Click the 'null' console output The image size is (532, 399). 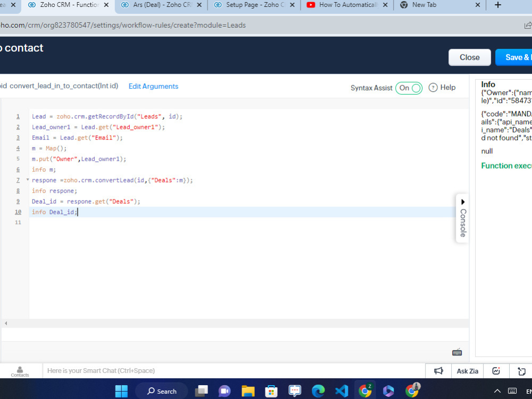pyautogui.click(x=487, y=151)
